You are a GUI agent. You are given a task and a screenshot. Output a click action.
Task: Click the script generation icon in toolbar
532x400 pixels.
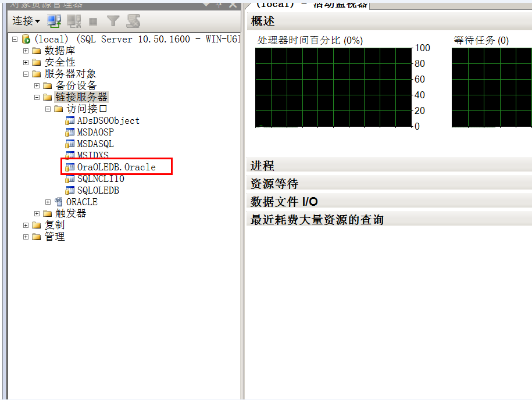click(x=133, y=21)
